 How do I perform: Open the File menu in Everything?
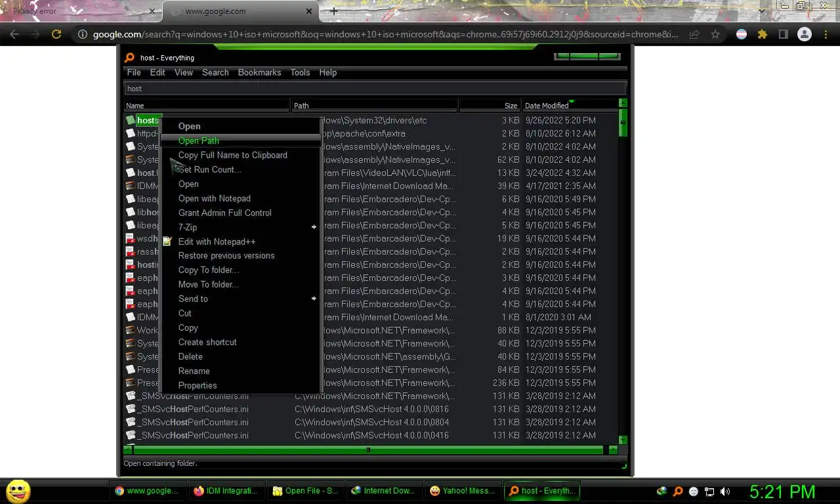tap(134, 72)
